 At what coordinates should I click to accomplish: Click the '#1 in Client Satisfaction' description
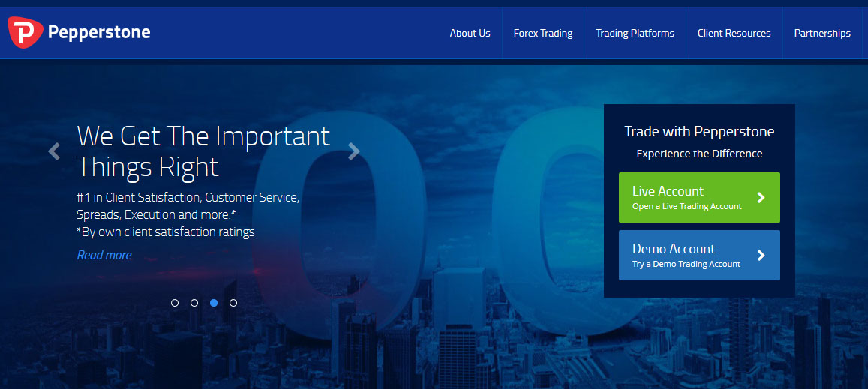click(x=188, y=206)
